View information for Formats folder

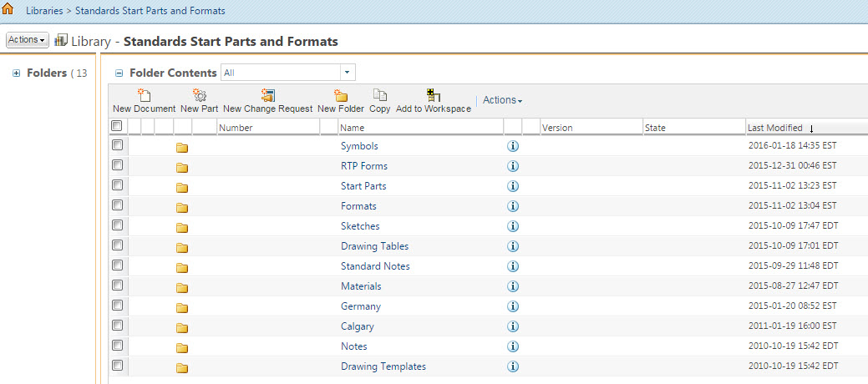[x=513, y=206]
